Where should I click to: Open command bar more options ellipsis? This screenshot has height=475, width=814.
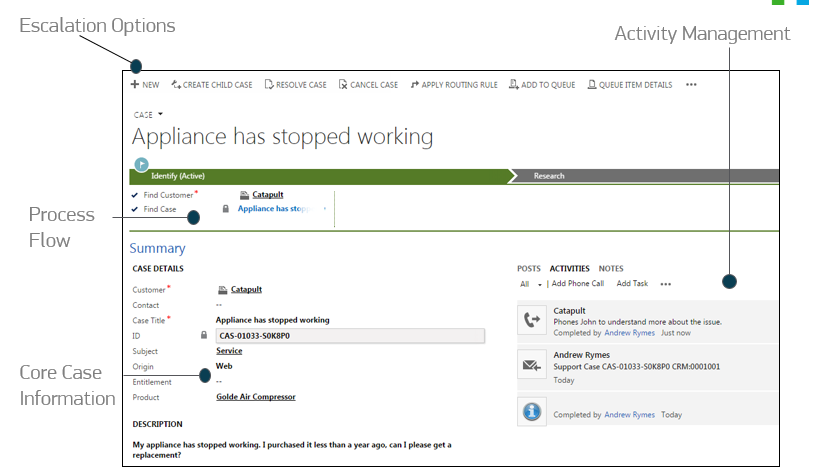[x=691, y=85]
